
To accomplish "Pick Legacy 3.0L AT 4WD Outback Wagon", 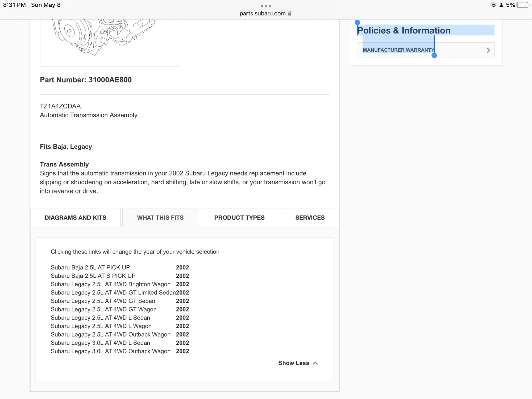I will coord(110,351).
